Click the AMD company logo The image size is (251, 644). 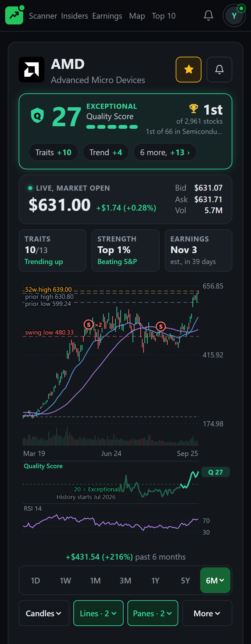coord(32,70)
